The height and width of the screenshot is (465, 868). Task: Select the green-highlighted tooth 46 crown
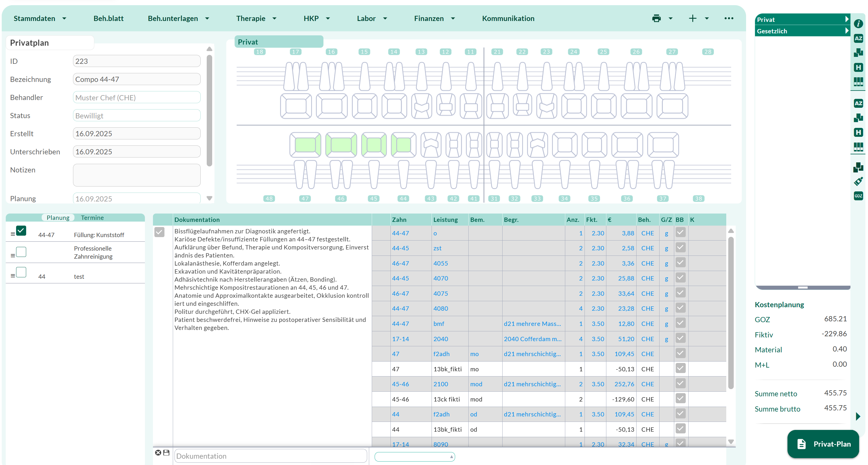coord(341,145)
